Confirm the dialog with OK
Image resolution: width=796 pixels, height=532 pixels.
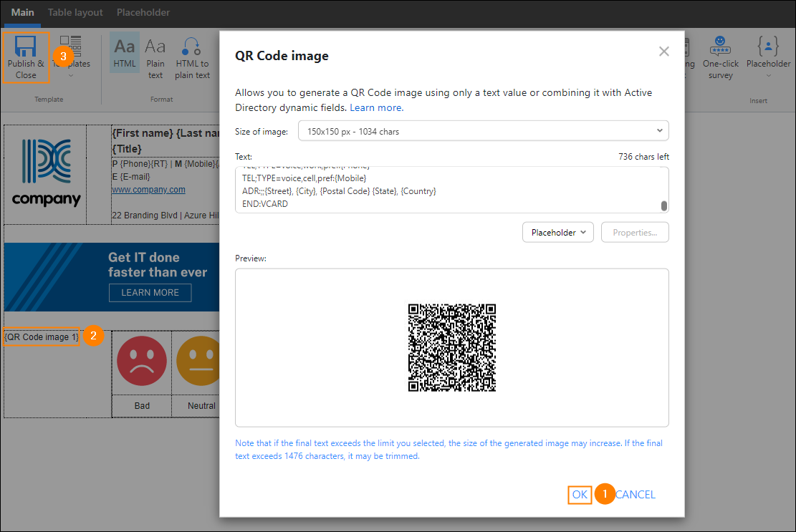579,495
